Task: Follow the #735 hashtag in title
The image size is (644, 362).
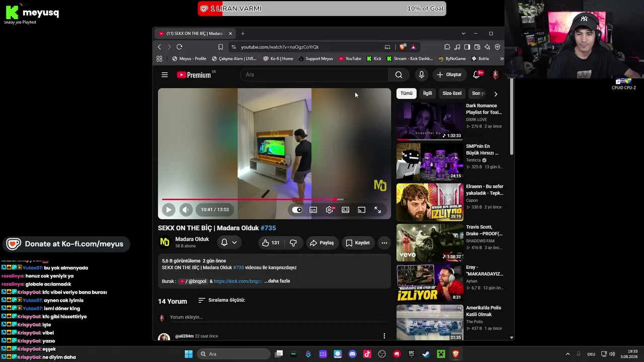Action: (268, 228)
